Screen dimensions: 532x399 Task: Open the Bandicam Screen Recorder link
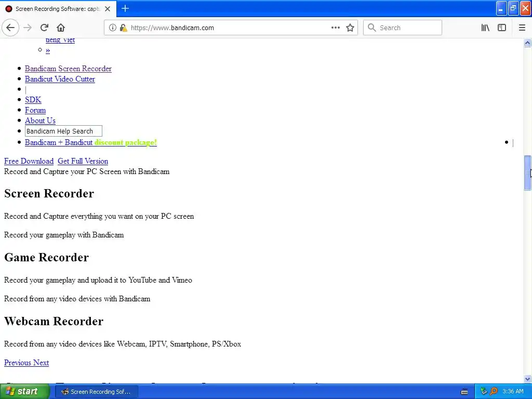tap(68, 69)
